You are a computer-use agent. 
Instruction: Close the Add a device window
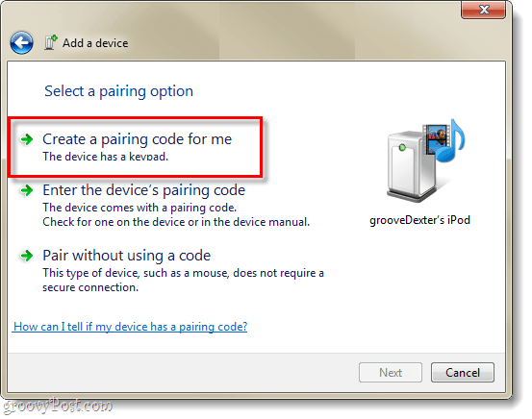[484, 10]
